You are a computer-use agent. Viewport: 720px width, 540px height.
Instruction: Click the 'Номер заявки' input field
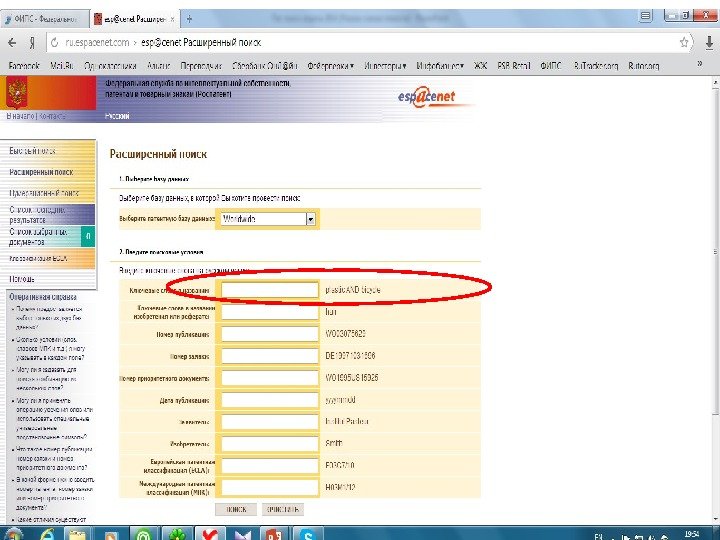tap(270, 356)
